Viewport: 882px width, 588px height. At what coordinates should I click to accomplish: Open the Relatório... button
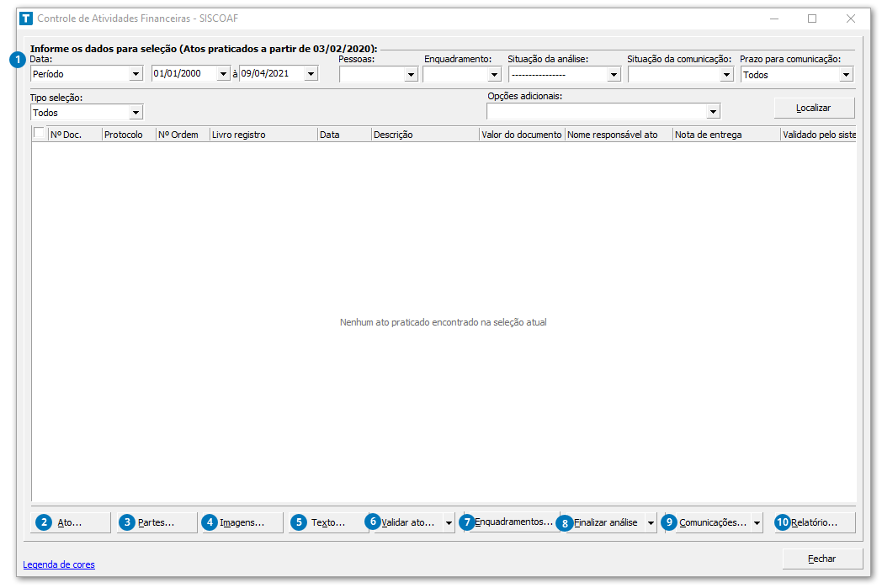click(815, 522)
